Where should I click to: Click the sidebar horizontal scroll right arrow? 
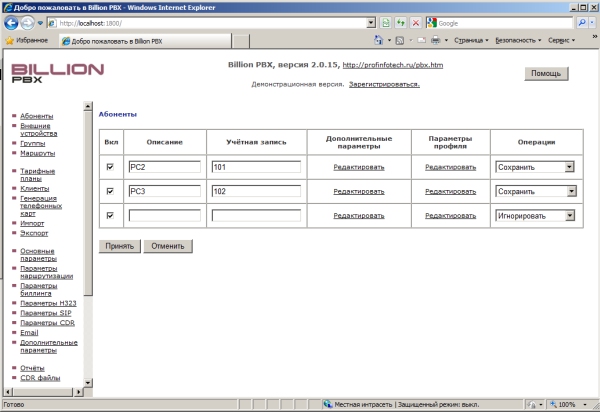tap(78, 392)
